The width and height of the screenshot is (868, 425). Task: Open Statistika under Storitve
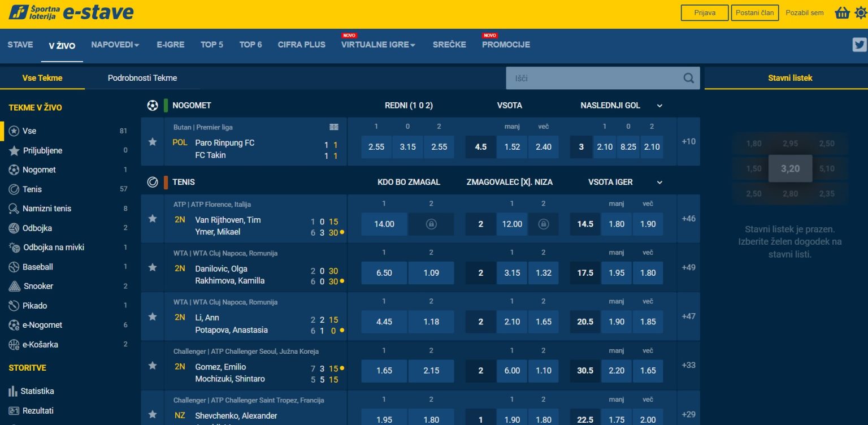pos(37,391)
